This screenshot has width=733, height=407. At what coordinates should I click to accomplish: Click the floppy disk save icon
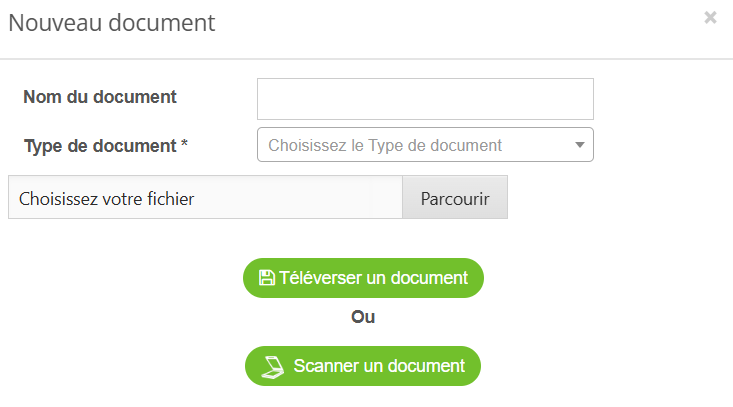(267, 278)
